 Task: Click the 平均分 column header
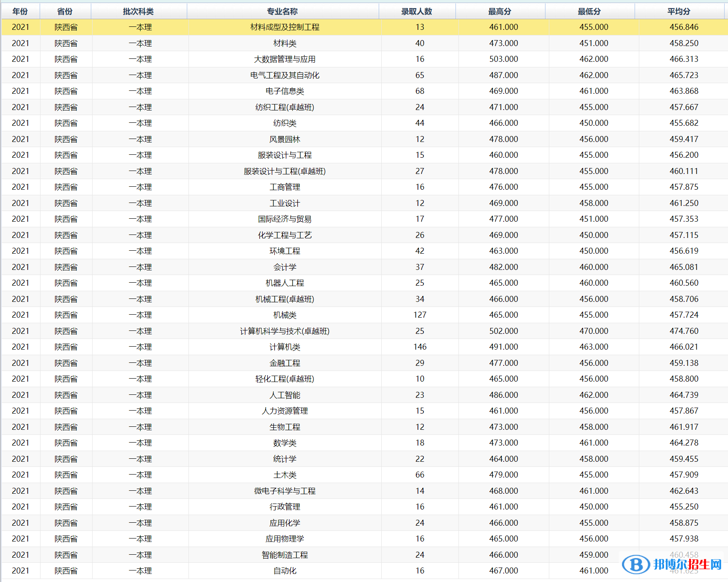click(679, 12)
